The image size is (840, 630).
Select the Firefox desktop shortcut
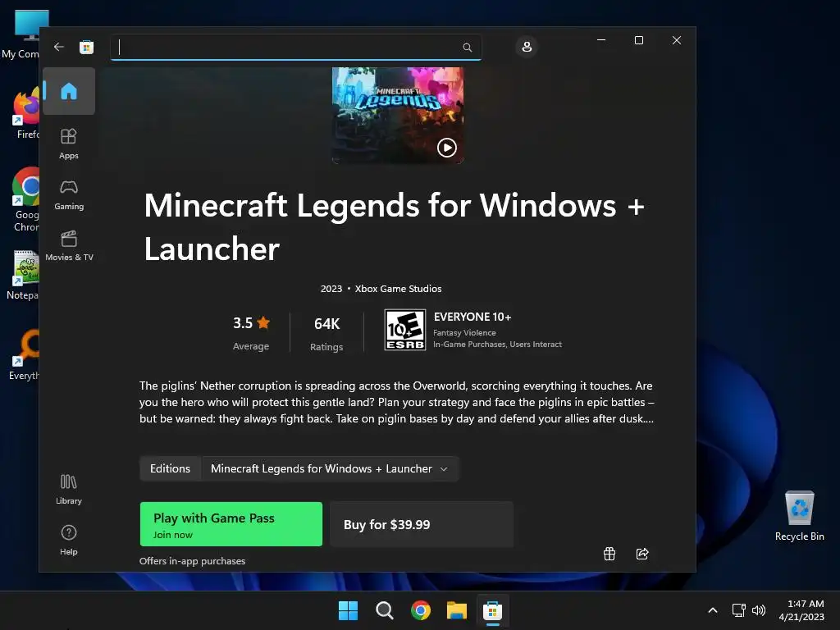click(25, 113)
